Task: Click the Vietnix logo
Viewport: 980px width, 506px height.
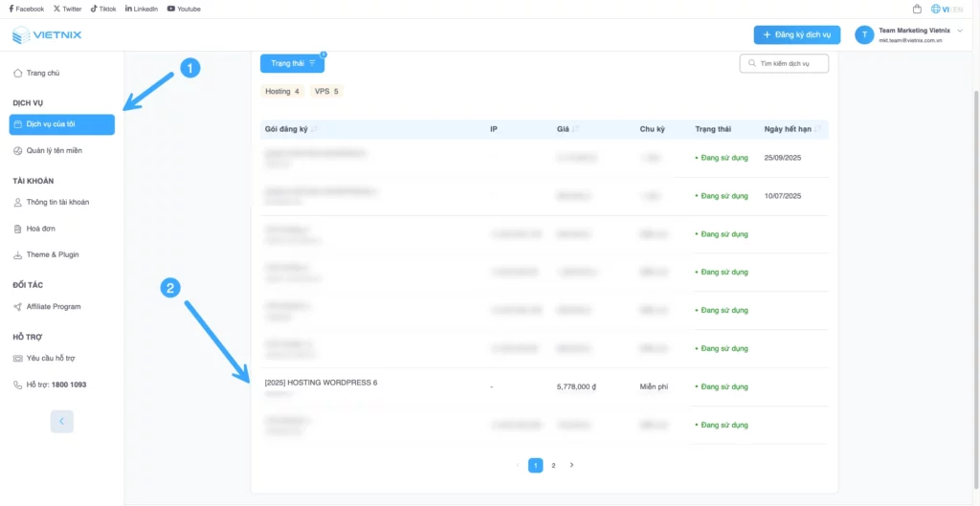Action: tap(47, 34)
